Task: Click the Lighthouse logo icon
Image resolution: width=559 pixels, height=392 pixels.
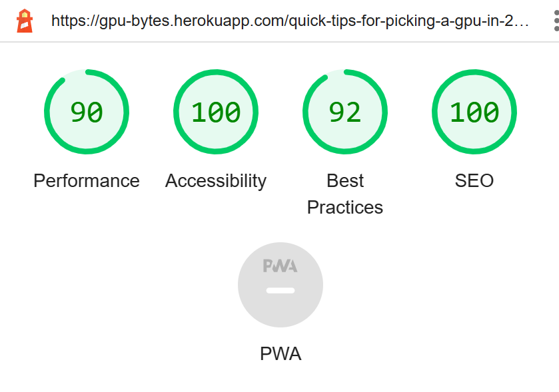Action: click(x=25, y=21)
